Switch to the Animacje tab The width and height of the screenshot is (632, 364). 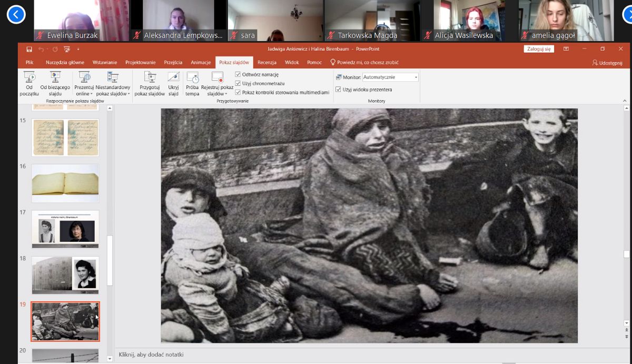[201, 62]
